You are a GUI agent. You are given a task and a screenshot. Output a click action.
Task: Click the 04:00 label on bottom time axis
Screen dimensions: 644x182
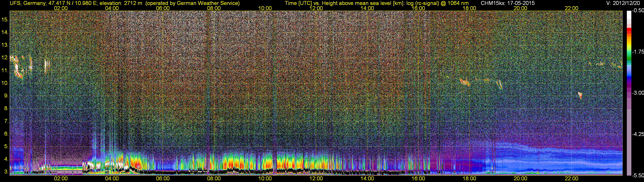pyautogui.click(x=112, y=179)
